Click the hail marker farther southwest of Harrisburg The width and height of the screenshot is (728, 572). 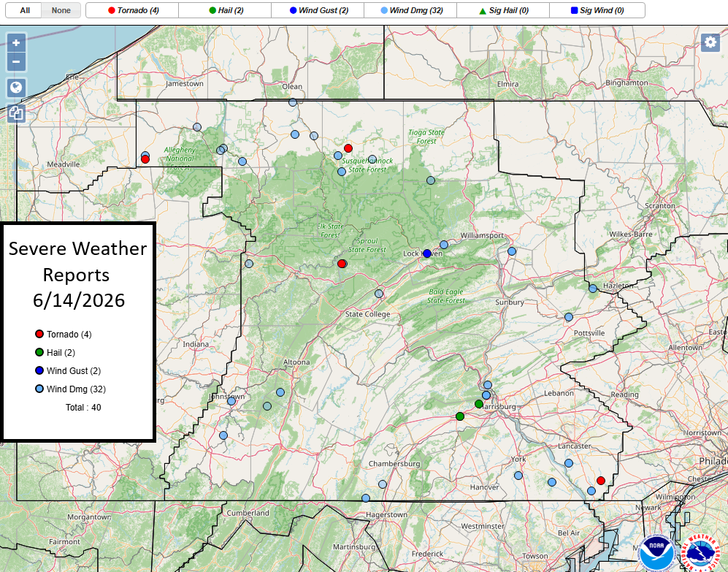[459, 416]
